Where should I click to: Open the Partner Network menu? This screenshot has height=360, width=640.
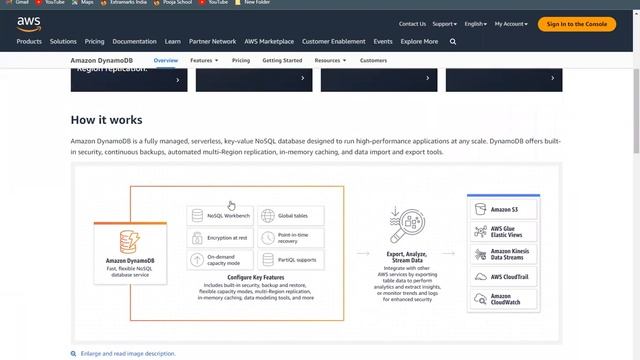click(212, 42)
